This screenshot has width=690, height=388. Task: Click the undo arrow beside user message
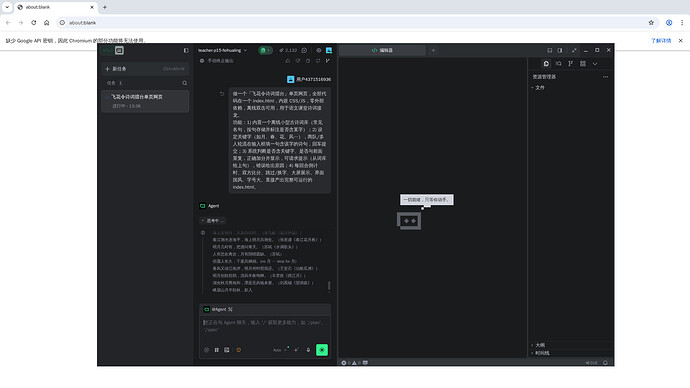pos(222,94)
